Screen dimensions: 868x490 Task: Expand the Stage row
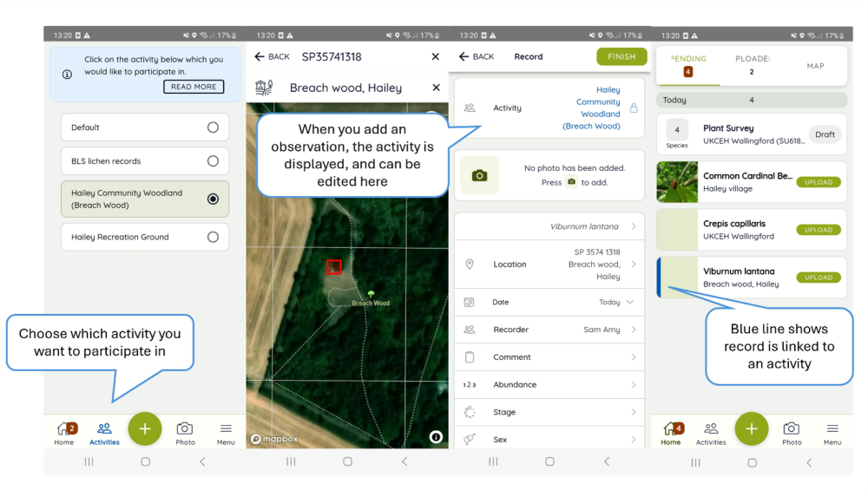[549, 412]
